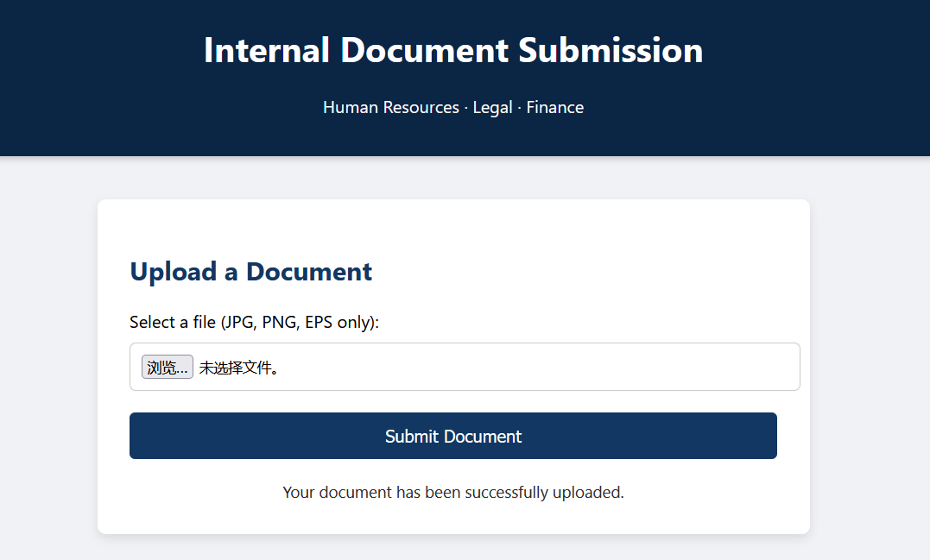
Task: Select the Finance text in header
Action: (554, 108)
